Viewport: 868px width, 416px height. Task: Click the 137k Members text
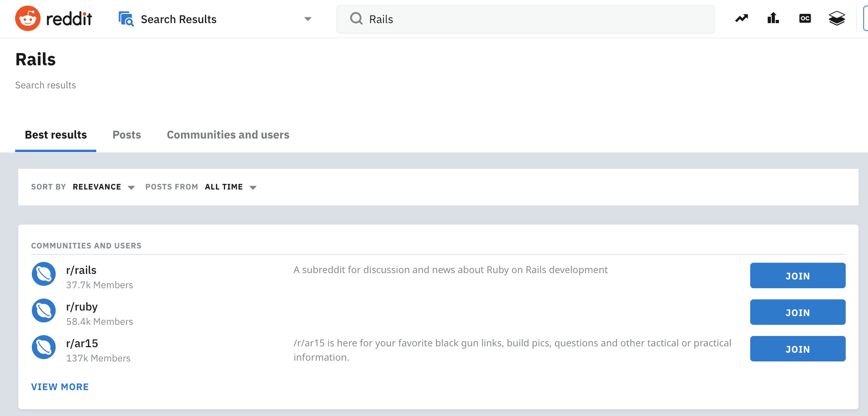(x=98, y=358)
